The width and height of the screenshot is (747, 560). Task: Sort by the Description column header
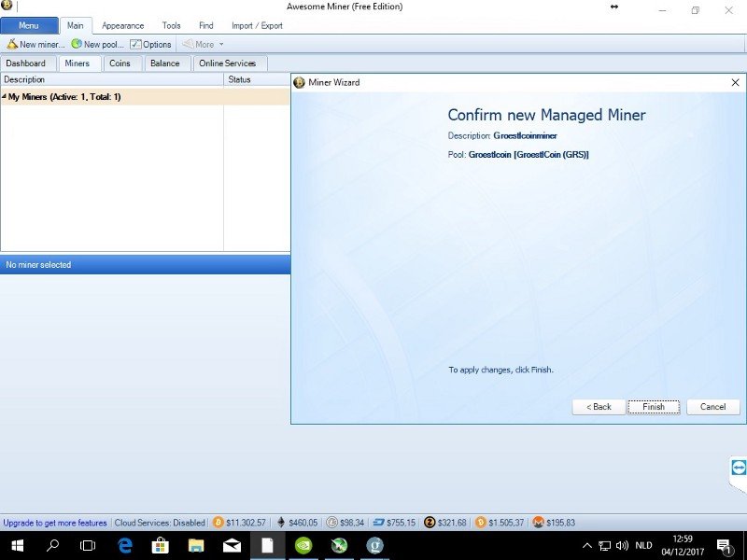click(112, 79)
